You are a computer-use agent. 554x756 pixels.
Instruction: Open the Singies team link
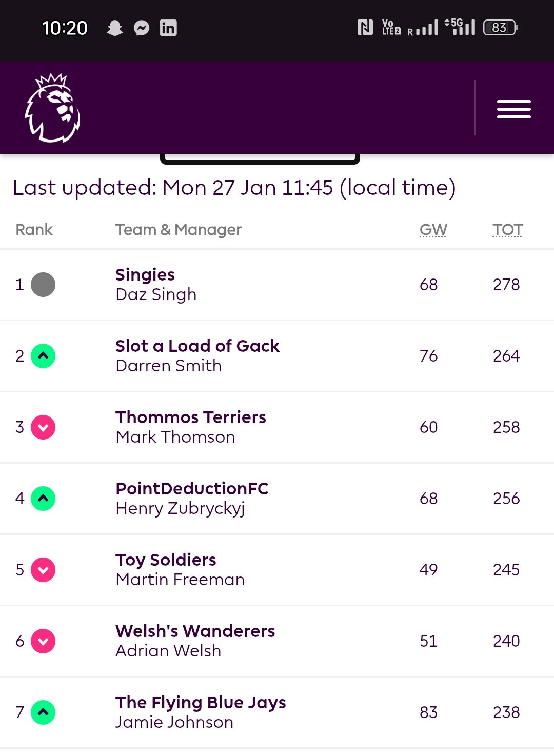tap(145, 275)
